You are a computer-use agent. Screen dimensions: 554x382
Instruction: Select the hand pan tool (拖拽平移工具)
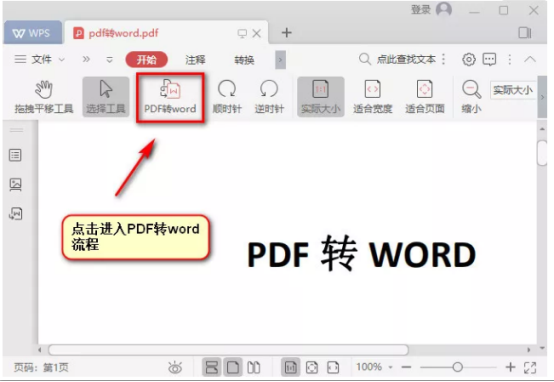[44, 96]
